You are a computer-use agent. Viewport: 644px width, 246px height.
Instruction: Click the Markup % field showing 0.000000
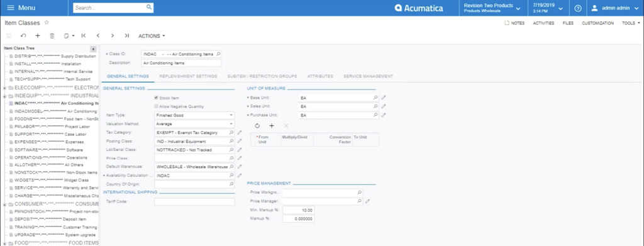[298, 219]
